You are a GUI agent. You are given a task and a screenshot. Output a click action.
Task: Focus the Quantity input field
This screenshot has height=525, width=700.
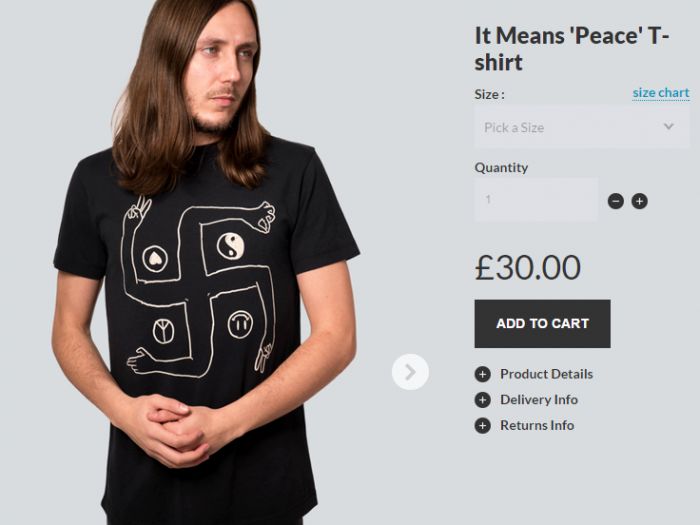click(536, 200)
